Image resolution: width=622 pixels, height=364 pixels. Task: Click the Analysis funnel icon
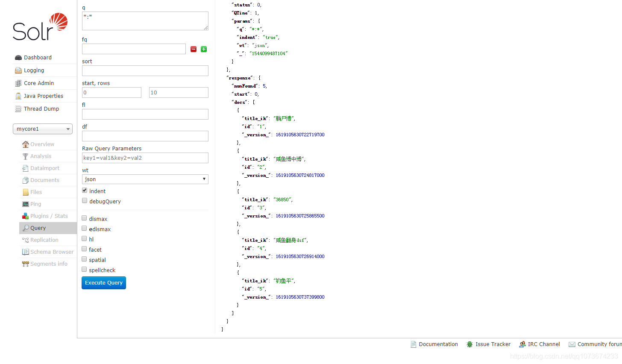(x=26, y=156)
